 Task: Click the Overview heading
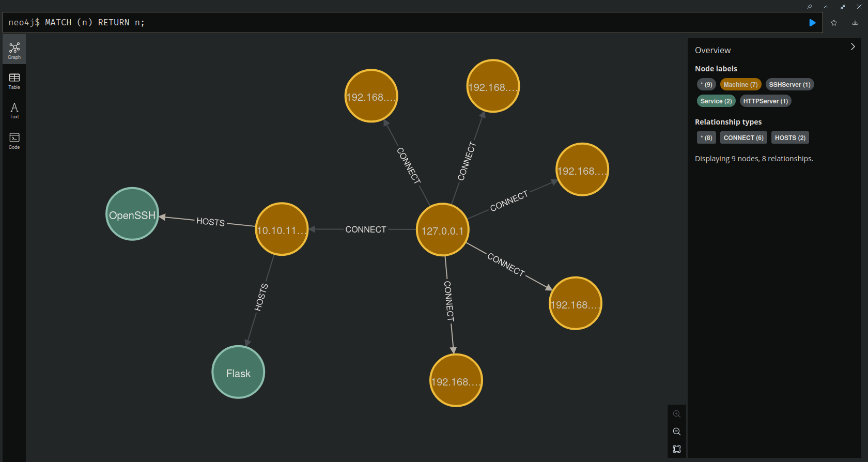[712, 50]
